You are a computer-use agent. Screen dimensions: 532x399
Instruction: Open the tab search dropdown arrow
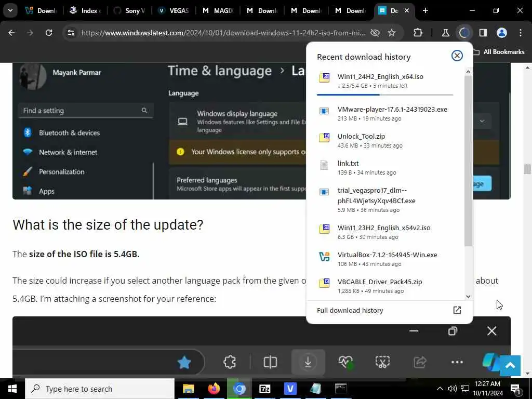click(x=10, y=10)
